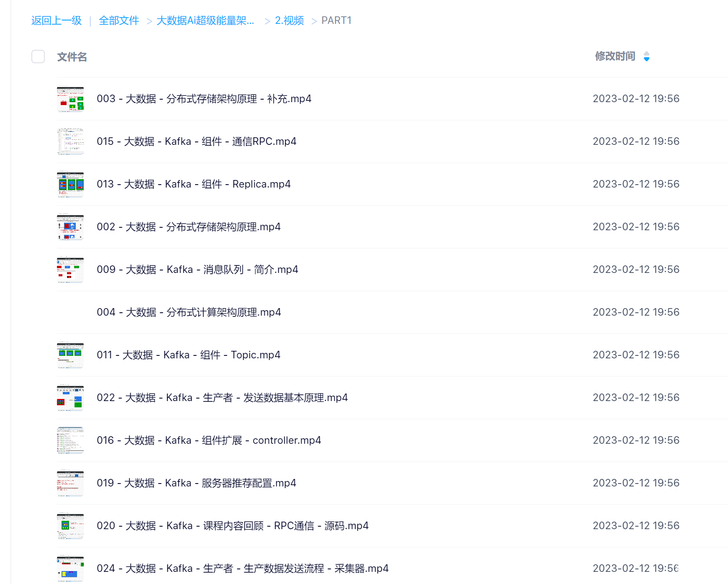Click the modified time of file 004 分布式计算架构原理.mp4

(x=636, y=312)
